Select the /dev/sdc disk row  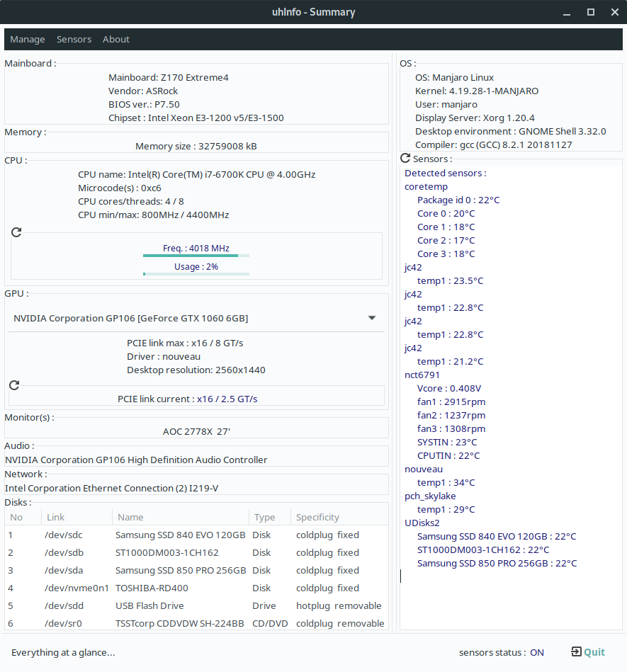click(x=196, y=535)
